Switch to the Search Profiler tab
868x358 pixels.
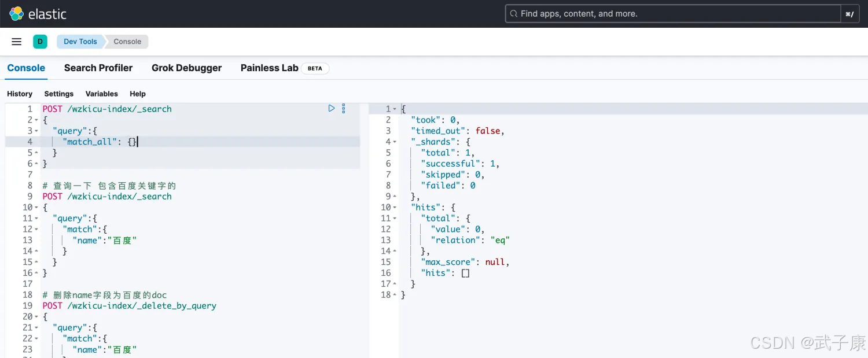[x=98, y=68]
